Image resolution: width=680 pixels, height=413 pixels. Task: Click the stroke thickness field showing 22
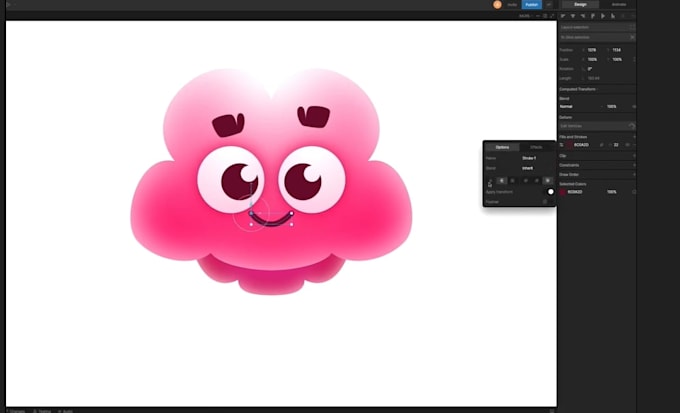[616, 145]
